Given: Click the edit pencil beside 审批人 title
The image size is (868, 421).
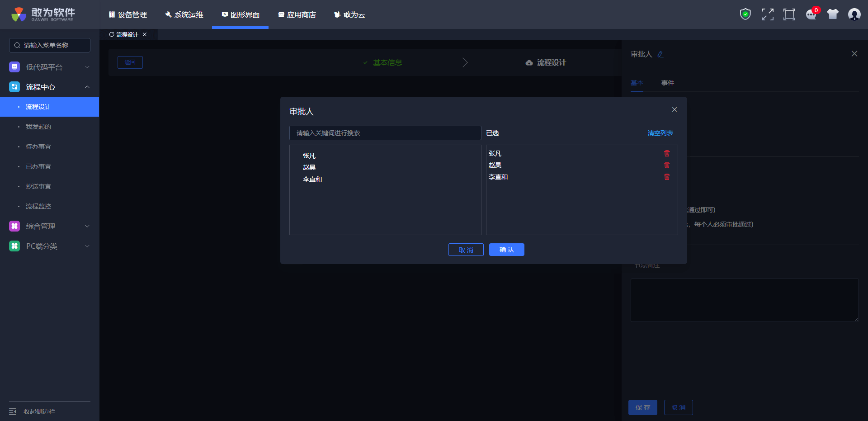Looking at the screenshot, I should point(660,54).
